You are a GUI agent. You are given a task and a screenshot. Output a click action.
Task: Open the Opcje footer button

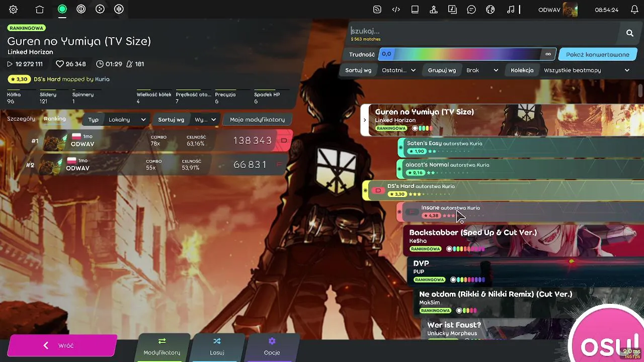click(x=272, y=347)
